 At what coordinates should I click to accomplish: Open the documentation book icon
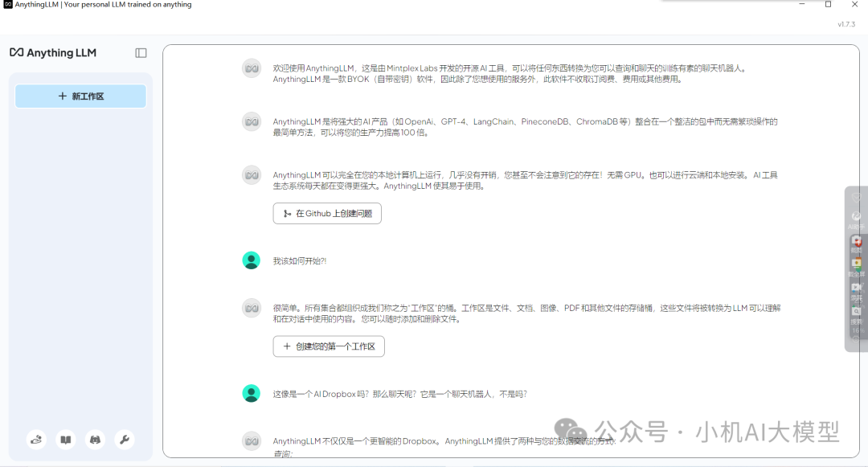click(x=66, y=440)
